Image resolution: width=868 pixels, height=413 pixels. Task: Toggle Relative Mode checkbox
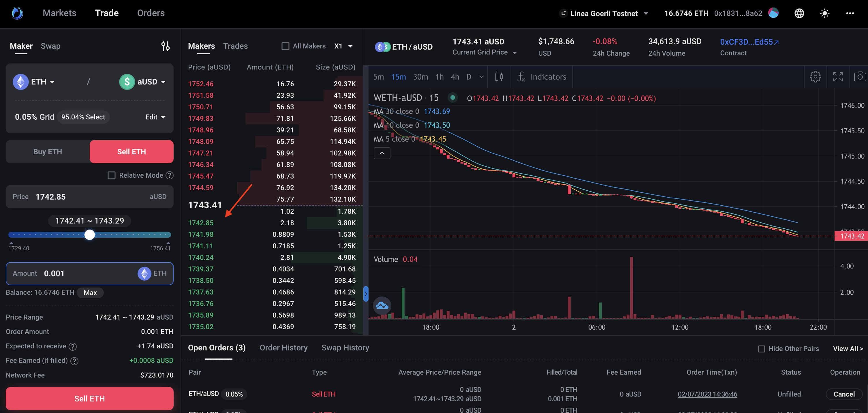click(x=111, y=175)
